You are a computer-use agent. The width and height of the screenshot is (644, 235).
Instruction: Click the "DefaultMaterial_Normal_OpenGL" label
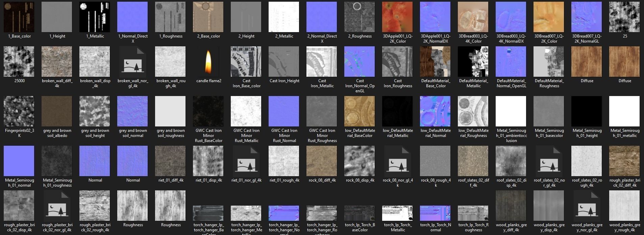coord(511,83)
